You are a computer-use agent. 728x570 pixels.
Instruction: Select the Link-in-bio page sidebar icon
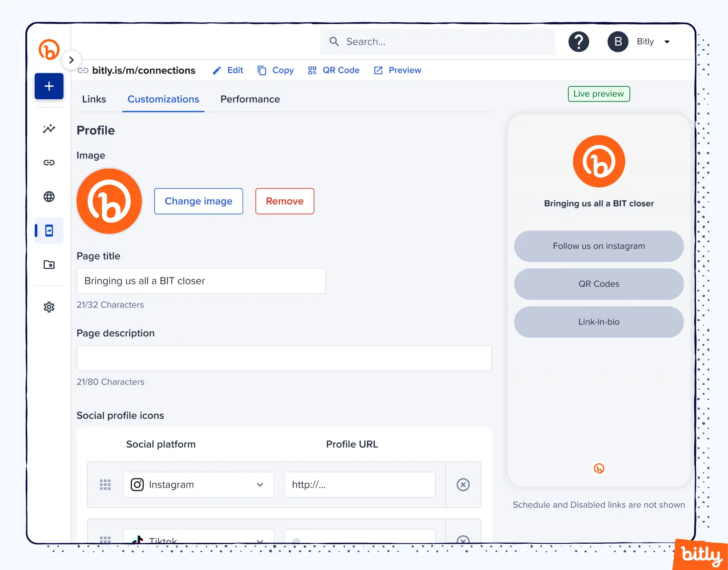click(49, 230)
